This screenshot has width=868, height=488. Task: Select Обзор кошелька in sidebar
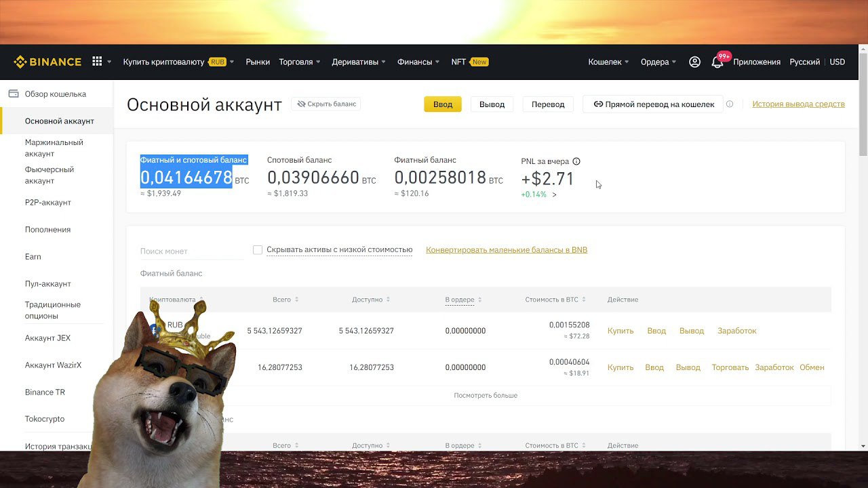pos(56,94)
